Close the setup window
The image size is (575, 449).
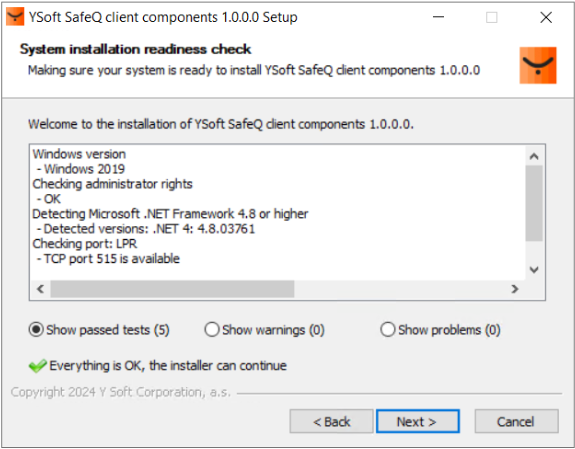click(x=546, y=17)
